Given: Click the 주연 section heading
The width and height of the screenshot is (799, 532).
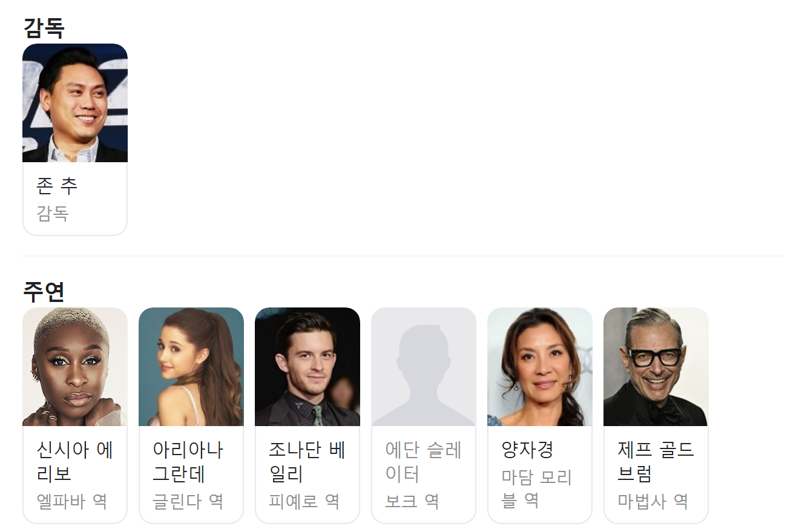Looking at the screenshot, I should coord(44,291).
